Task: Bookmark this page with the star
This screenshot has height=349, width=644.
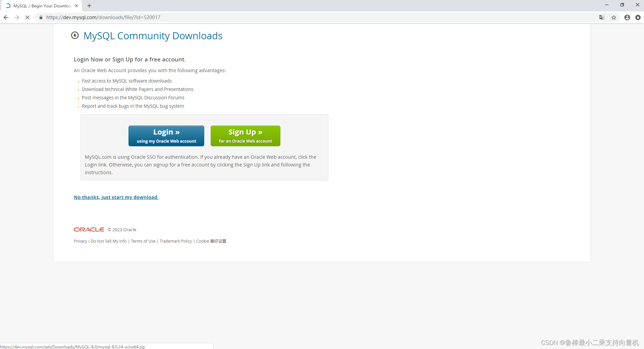Action: 614,17
